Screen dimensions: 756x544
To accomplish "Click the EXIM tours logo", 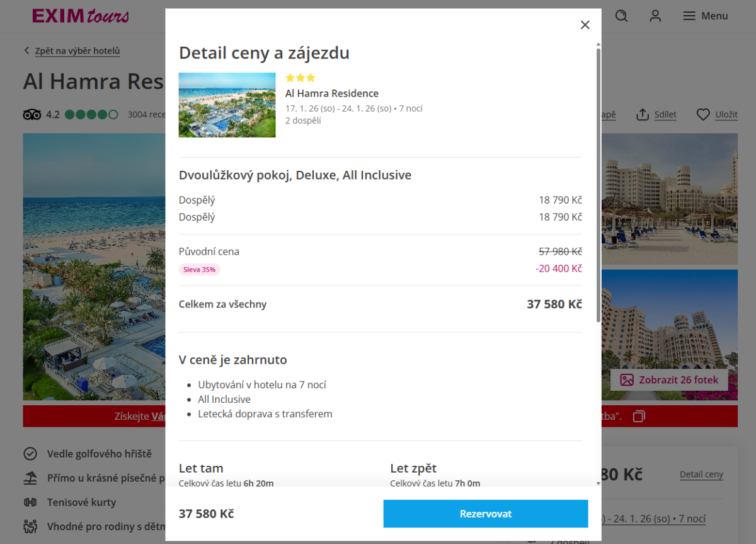I will click(x=80, y=16).
